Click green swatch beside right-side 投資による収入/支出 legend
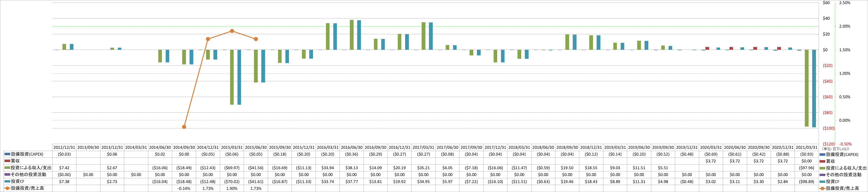The image size is (868, 192). pyautogui.click(x=823, y=168)
